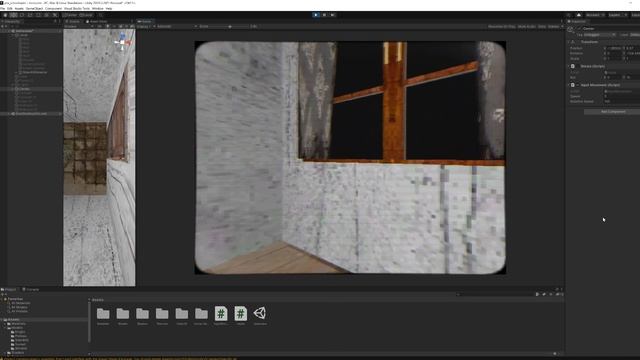
Task: Toggle Stats overlay in Game view
Action: tap(542, 27)
